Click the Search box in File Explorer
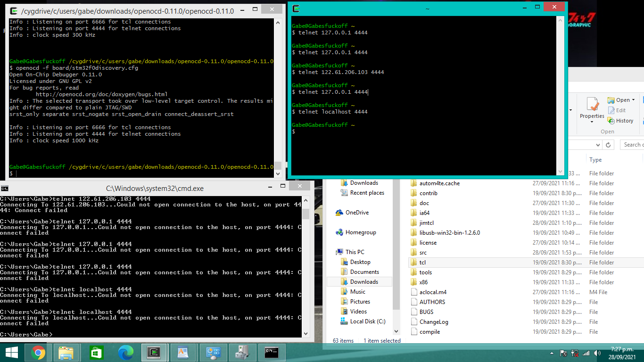The height and width of the screenshot is (362, 644). click(632, 145)
